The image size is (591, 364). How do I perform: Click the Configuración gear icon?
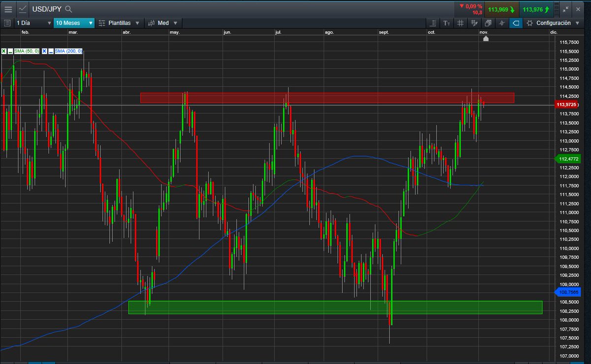point(530,23)
